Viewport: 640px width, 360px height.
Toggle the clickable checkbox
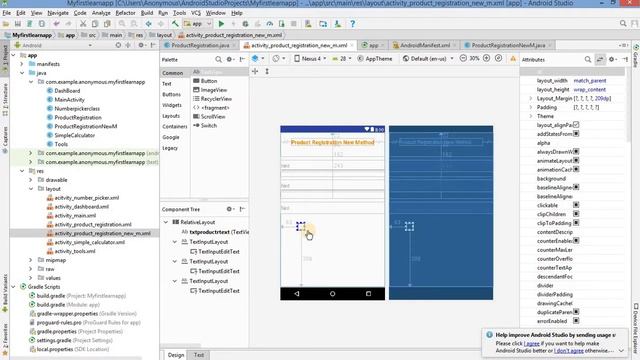coord(576,205)
